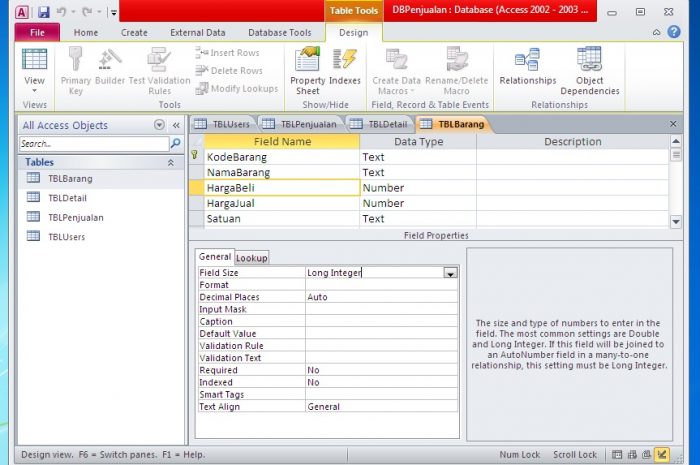Switch to PivotChart View status icon

click(646, 455)
